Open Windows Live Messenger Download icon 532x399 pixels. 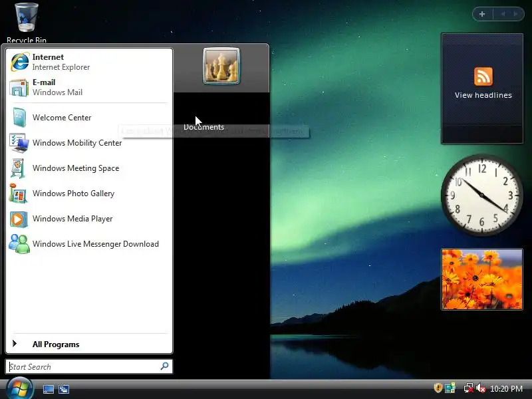(x=19, y=244)
